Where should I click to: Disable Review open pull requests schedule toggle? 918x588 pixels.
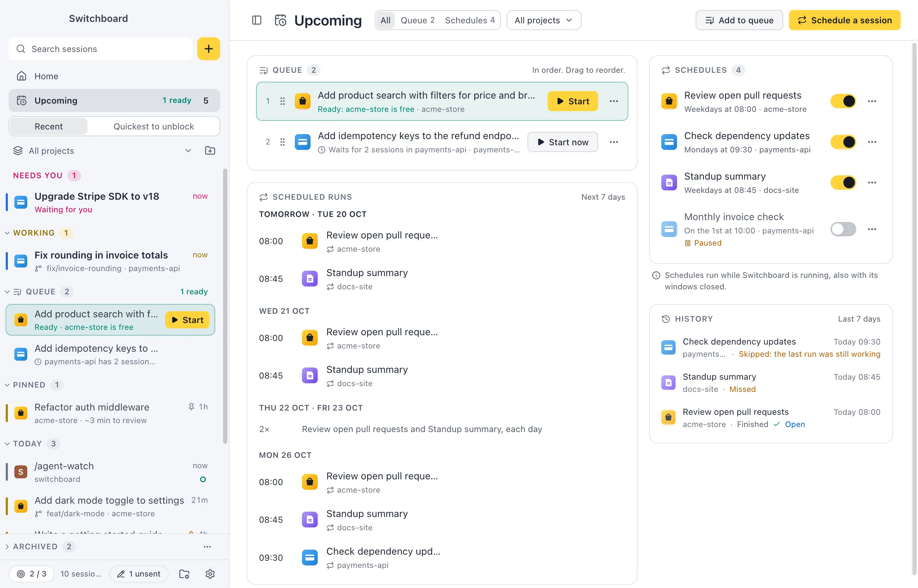click(843, 101)
